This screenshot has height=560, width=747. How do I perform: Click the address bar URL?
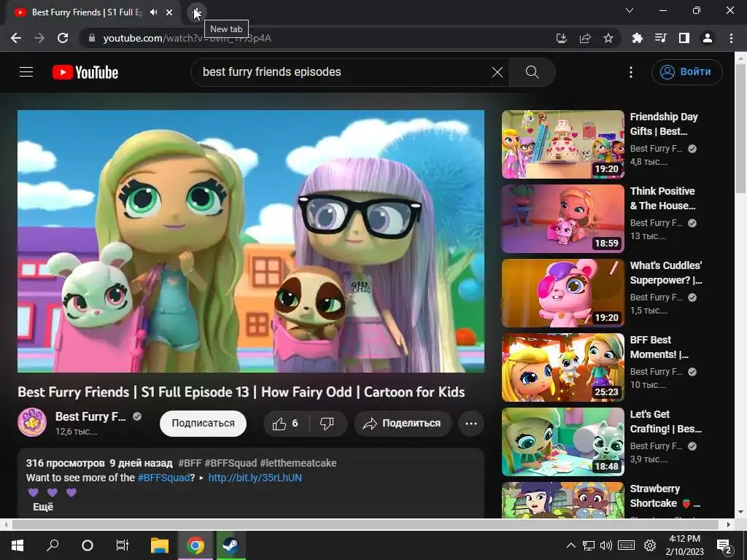[x=187, y=38]
